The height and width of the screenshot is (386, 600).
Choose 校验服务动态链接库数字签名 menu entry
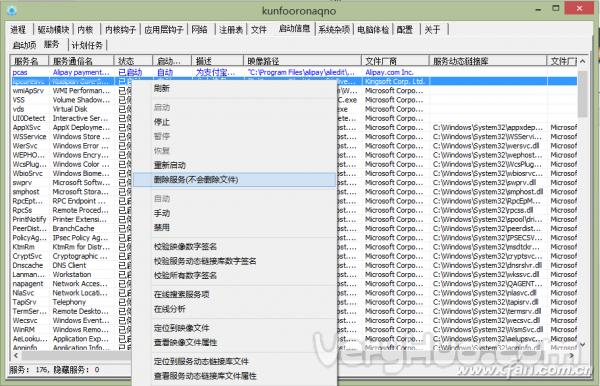coord(234,261)
